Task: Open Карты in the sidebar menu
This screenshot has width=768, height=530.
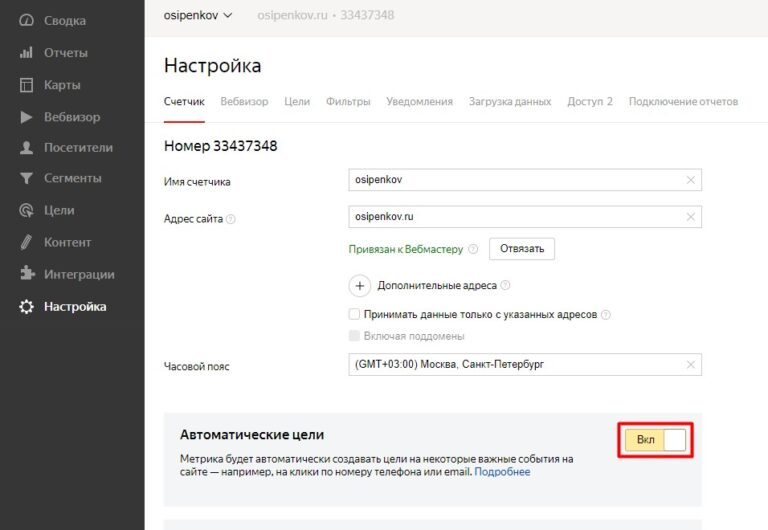Action: (x=62, y=85)
